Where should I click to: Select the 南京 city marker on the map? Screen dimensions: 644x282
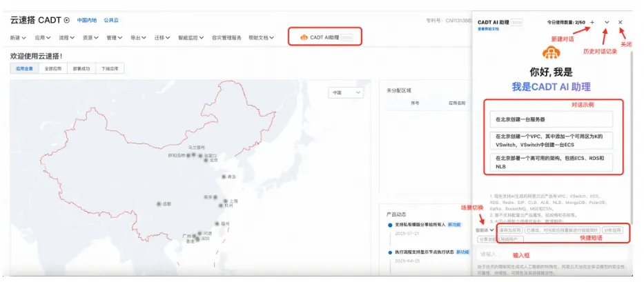(215, 197)
